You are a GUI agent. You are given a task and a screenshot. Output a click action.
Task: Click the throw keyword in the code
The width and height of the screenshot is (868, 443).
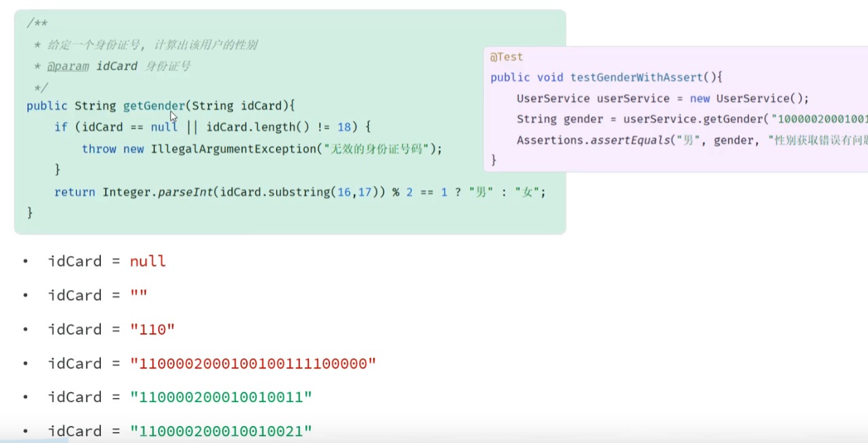coord(99,149)
